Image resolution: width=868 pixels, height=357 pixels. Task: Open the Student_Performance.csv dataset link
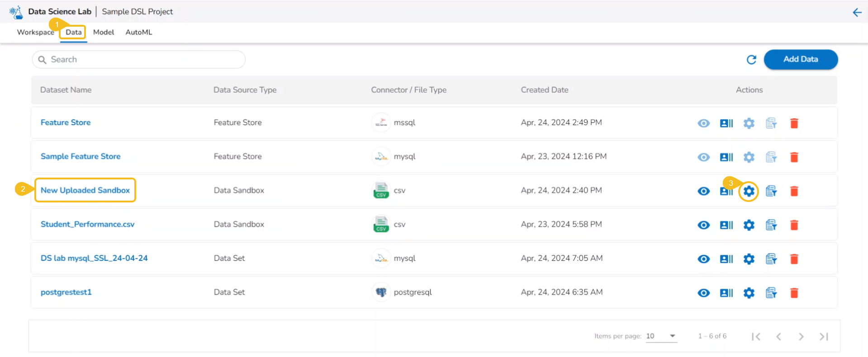(x=87, y=224)
